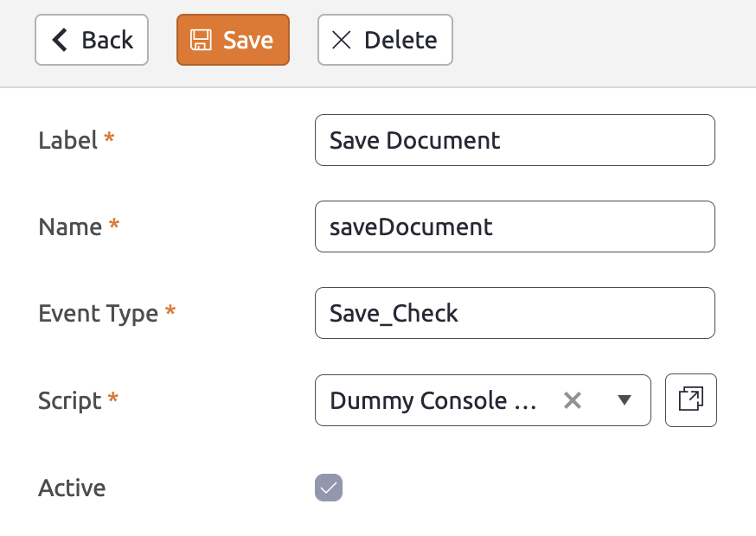The image size is (756, 536).
Task: Click the Script field caption
Action: (70, 401)
